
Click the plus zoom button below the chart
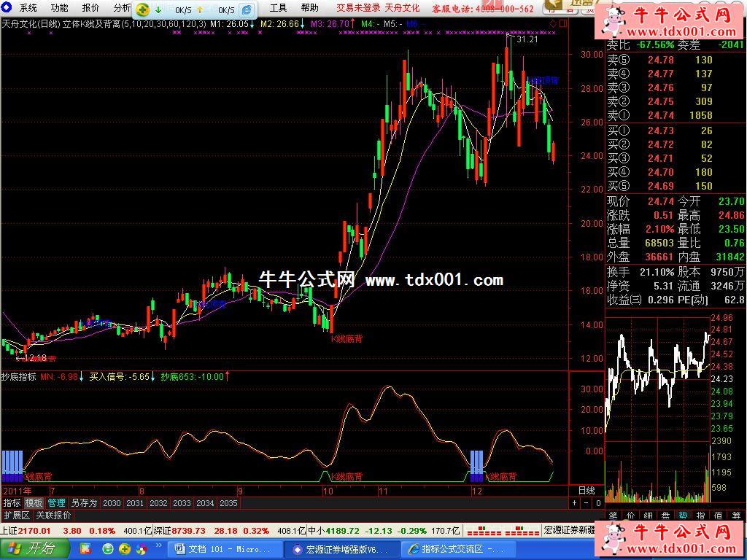point(575,503)
